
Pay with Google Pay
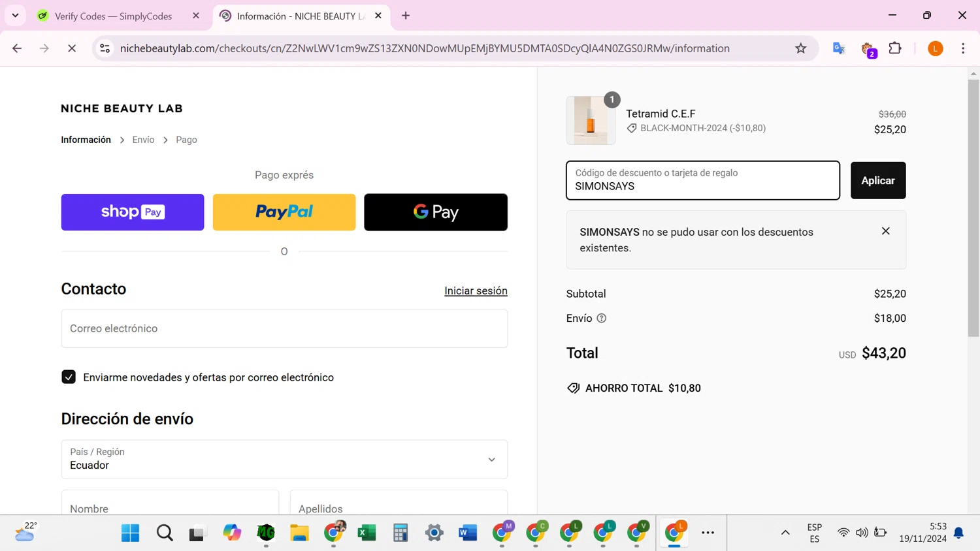click(x=436, y=212)
